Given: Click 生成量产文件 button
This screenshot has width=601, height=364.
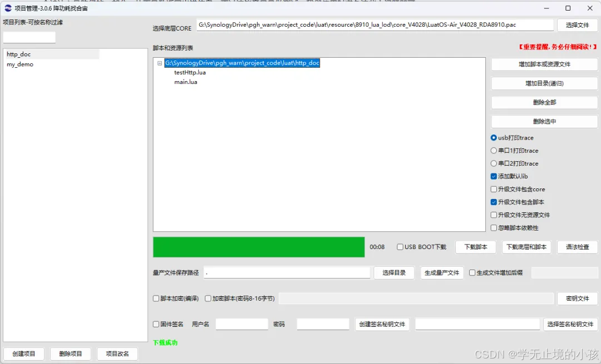Looking at the screenshot, I should (442, 273).
